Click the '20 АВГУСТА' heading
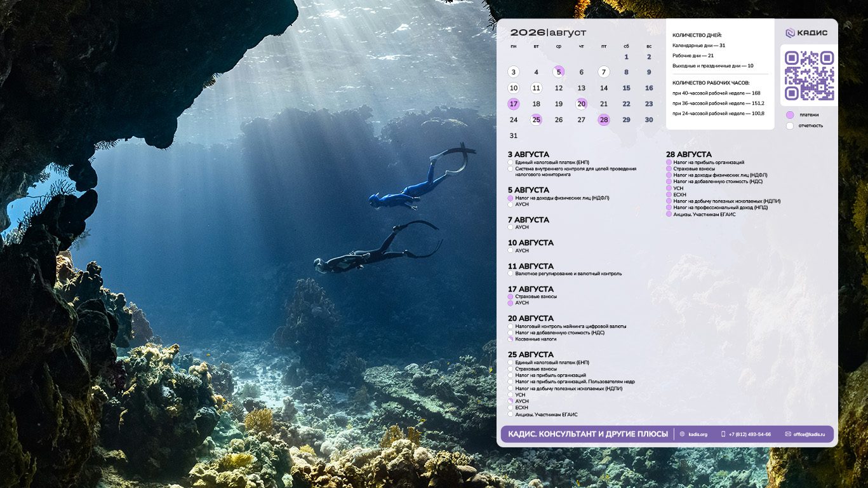 [x=531, y=318]
